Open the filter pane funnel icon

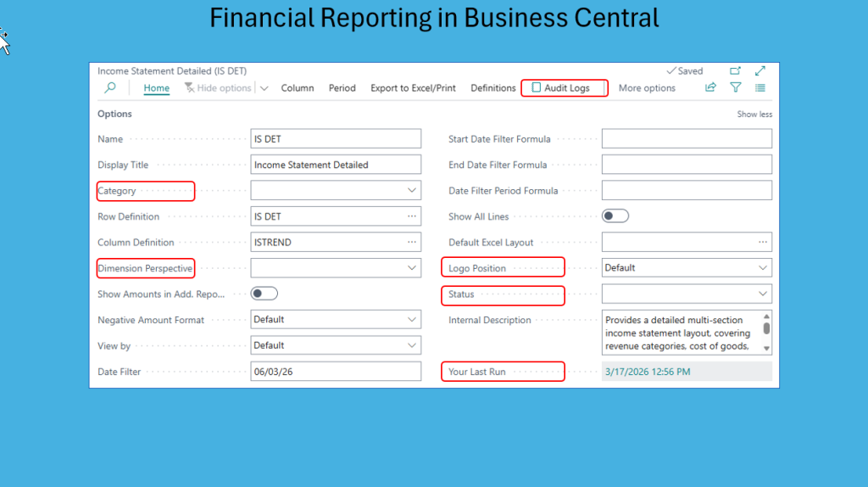735,88
